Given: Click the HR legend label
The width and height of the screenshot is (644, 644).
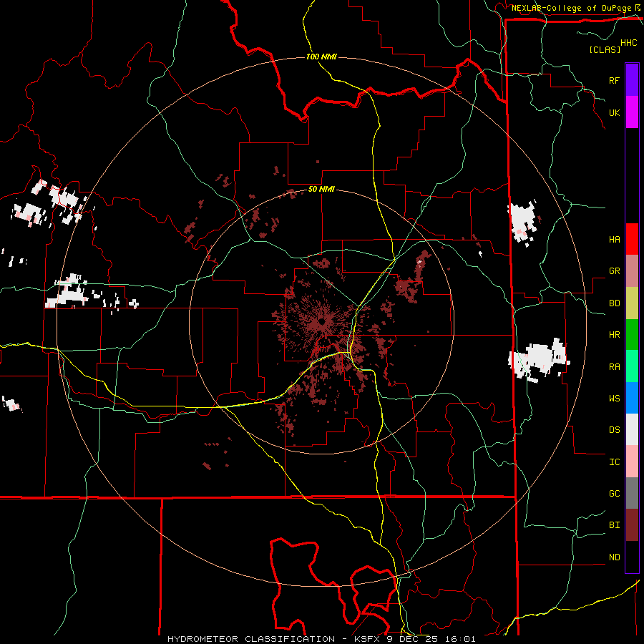Looking at the screenshot, I should coord(614,335).
